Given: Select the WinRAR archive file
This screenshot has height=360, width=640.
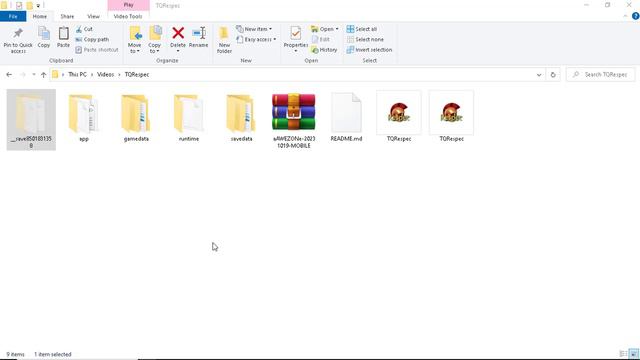Looking at the screenshot, I should (x=294, y=120).
